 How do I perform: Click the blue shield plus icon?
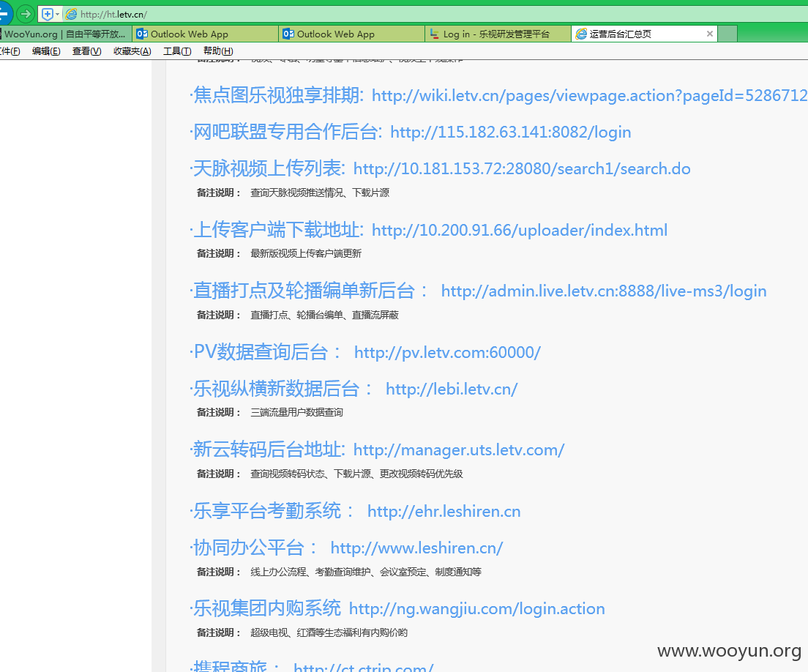pyautogui.click(x=47, y=14)
